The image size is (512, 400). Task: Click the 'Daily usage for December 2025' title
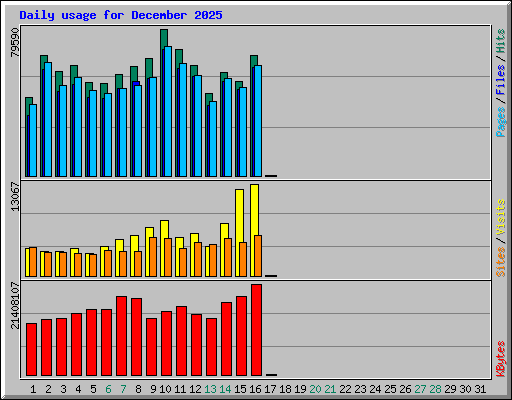121,15
